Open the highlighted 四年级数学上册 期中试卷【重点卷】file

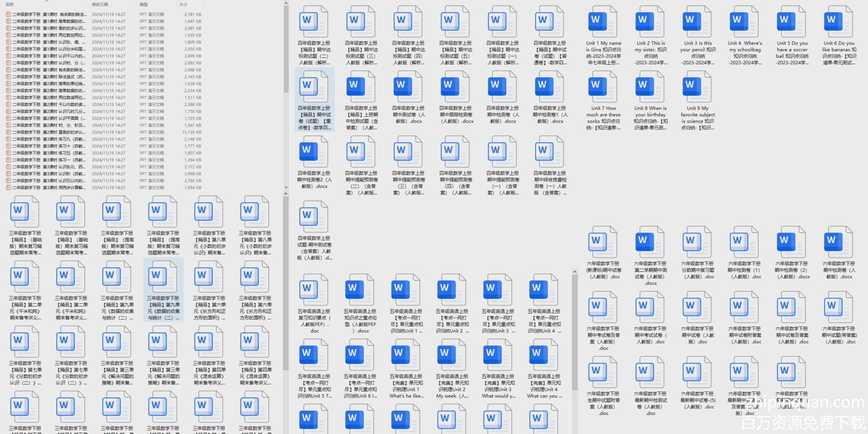[x=314, y=101]
